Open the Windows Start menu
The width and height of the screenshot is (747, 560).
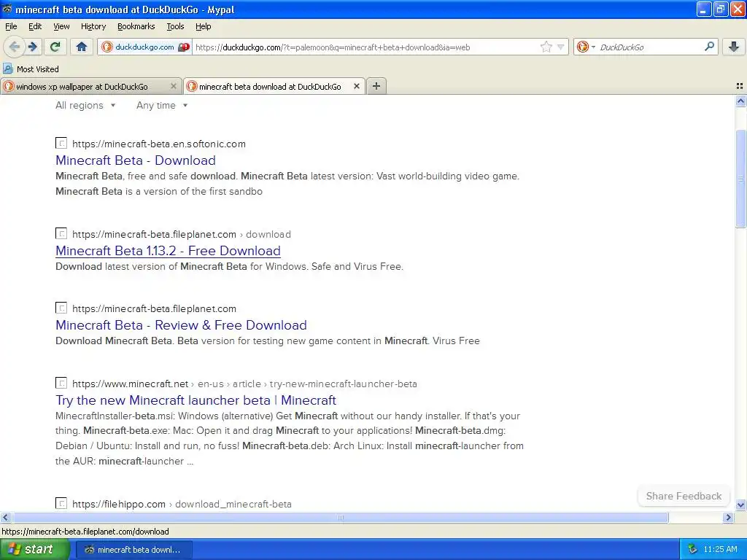35,550
